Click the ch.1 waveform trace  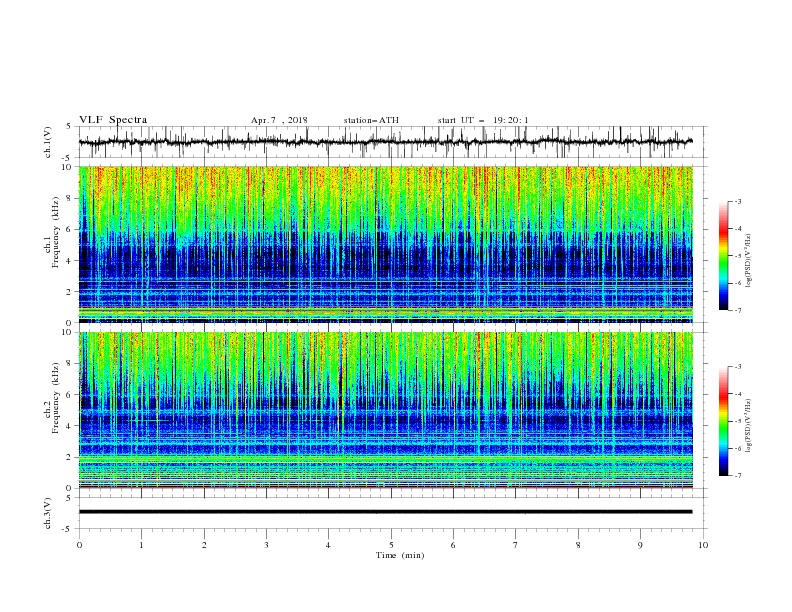386,142
